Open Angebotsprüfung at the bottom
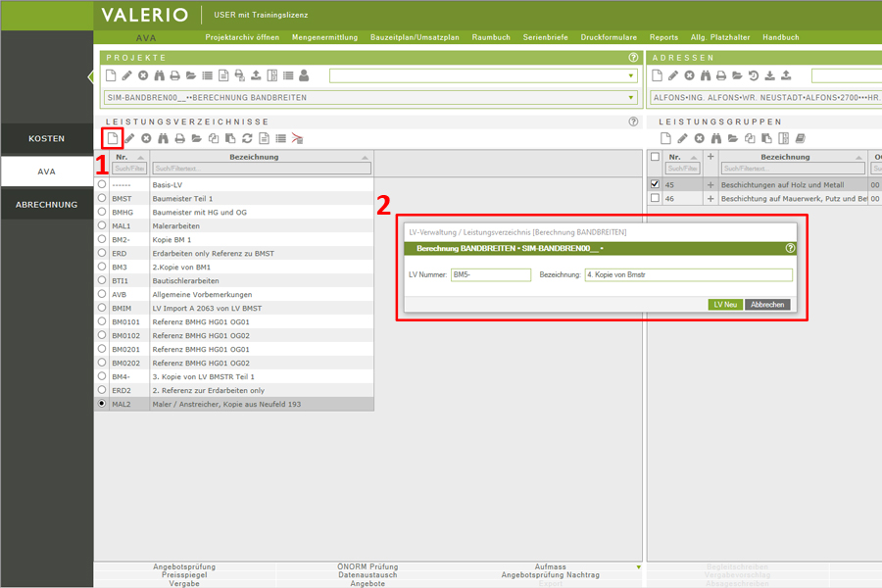This screenshot has width=882, height=588. tap(184, 566)
